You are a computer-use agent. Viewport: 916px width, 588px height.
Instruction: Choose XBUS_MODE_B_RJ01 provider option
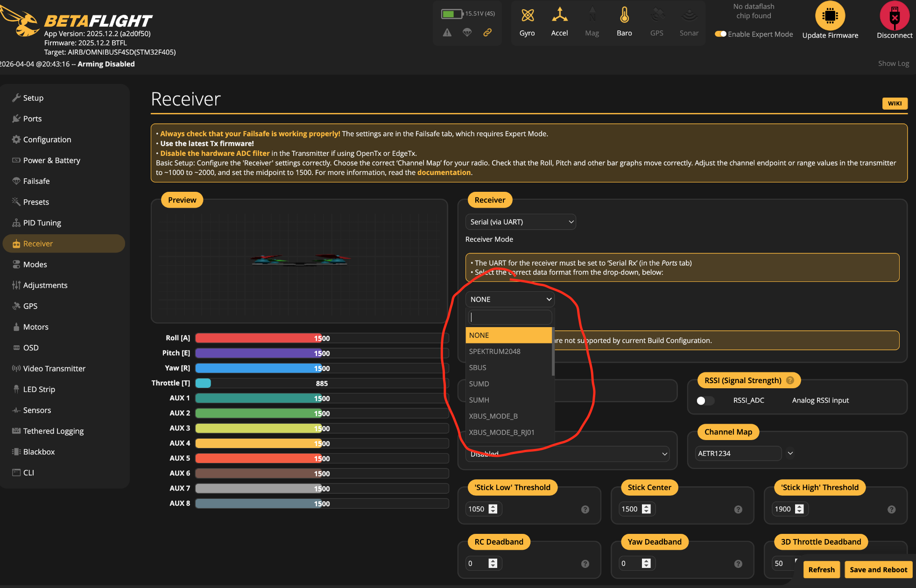509,432
